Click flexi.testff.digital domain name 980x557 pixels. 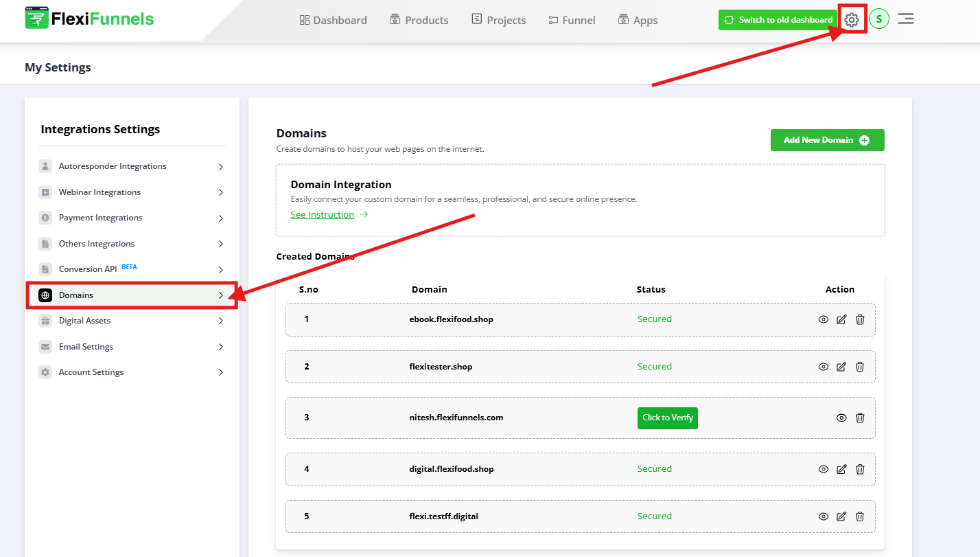coord(443,516)
